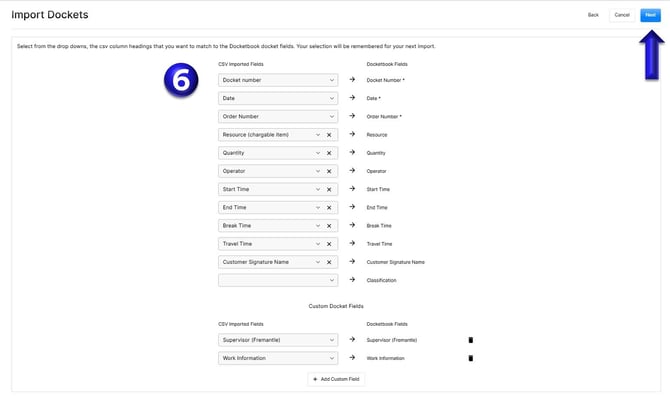Delete the Work Information custom field
The height and width of the screenshot is (398, 670).
tap(470, 358)
